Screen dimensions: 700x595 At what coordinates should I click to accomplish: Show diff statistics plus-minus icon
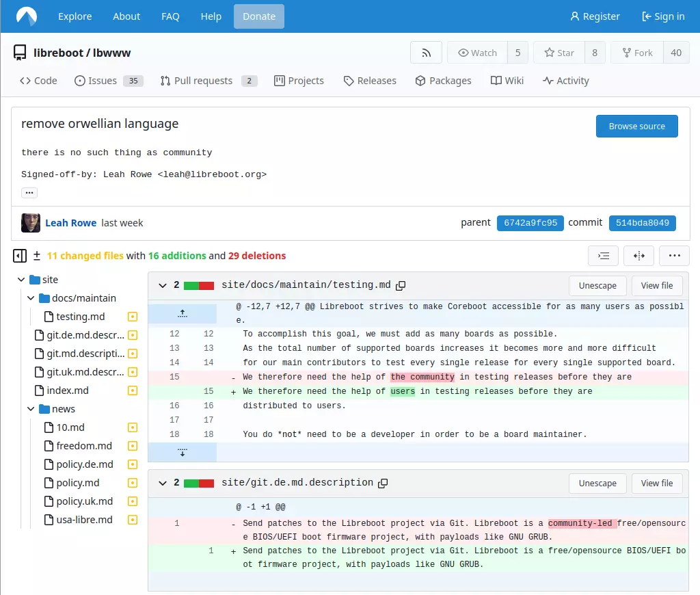coord(37,256)
